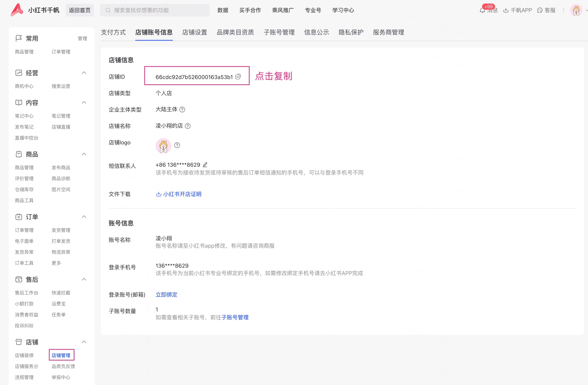This screenshot has height=385, width=588.
Task: Open the 子账号管理 tab
Action: pos(279,32)
